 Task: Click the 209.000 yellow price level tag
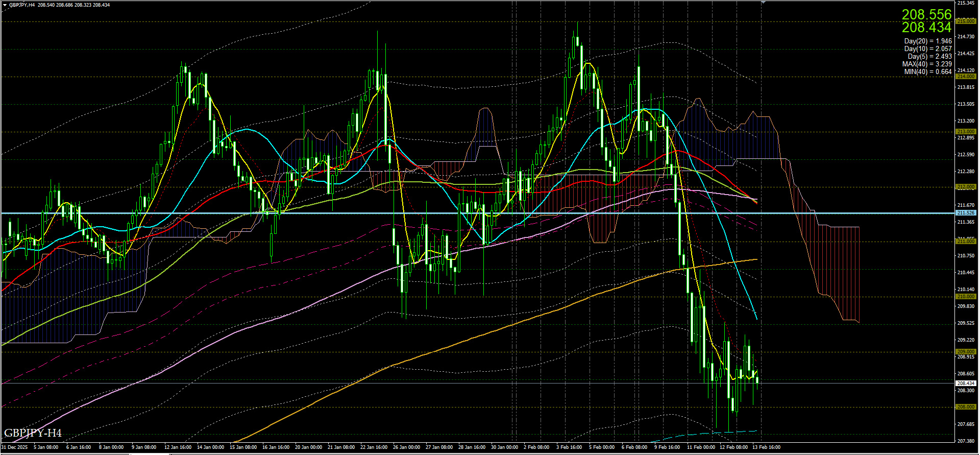point(966,352)
